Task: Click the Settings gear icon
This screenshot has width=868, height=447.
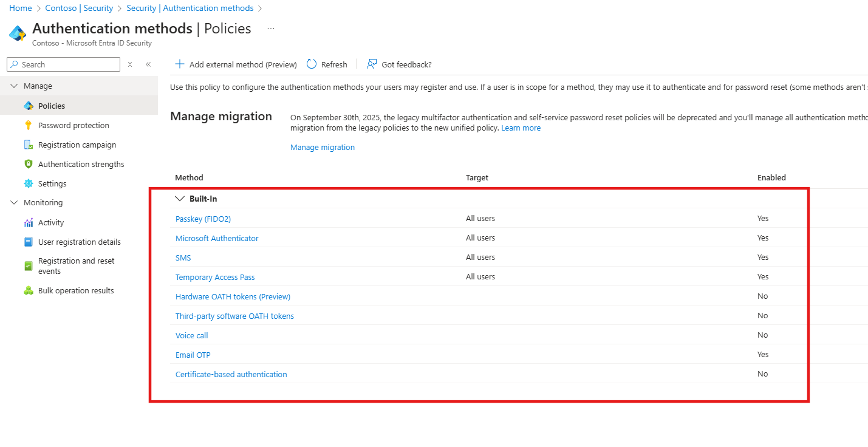Action: click(x=29, y=183)
